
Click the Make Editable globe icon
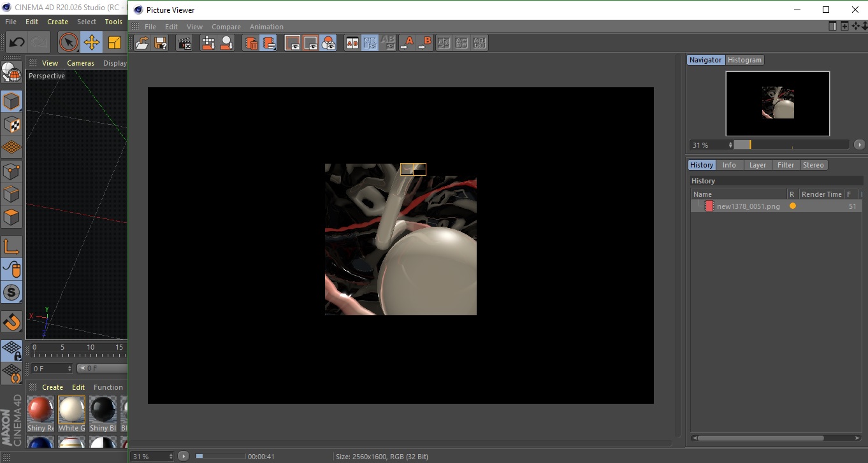(x=11, y=73)
